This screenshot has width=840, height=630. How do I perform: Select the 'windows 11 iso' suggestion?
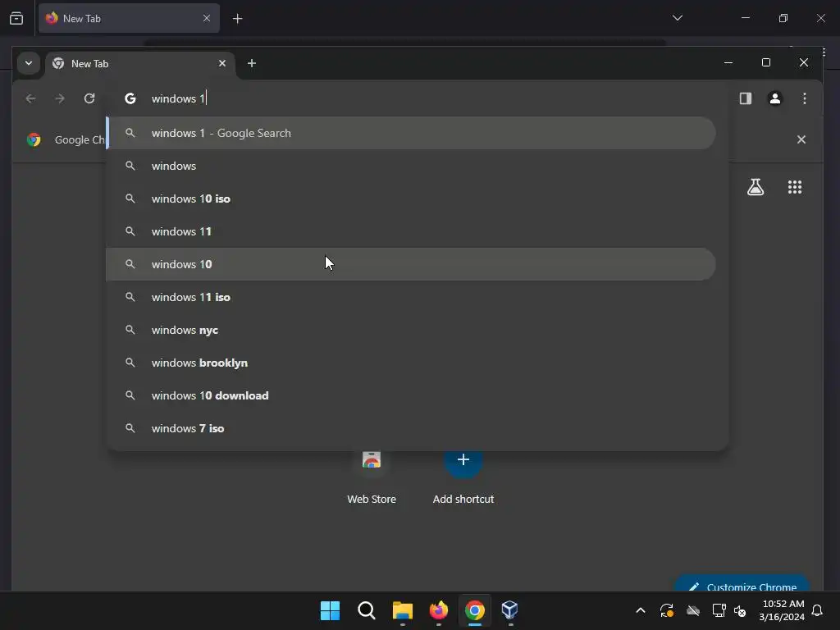pyautogui.click(x=411, y=297)
